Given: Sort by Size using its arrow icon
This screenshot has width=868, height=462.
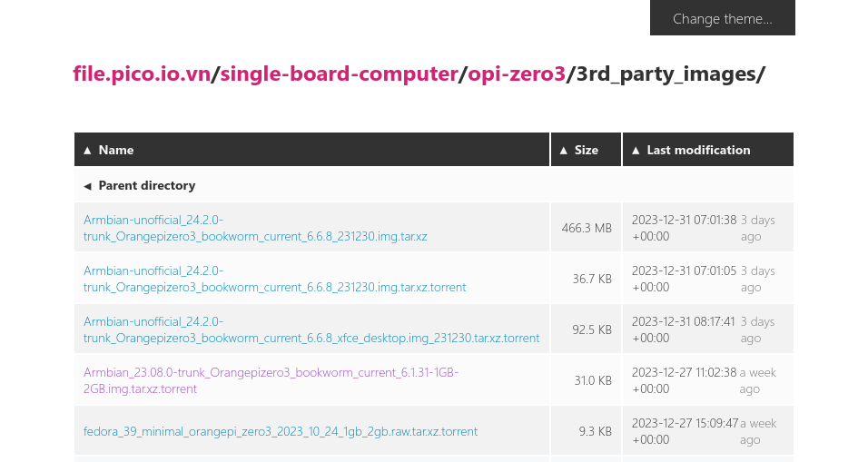Looking at the screenshot, I should pyautogui.click(x=564, y=151).
